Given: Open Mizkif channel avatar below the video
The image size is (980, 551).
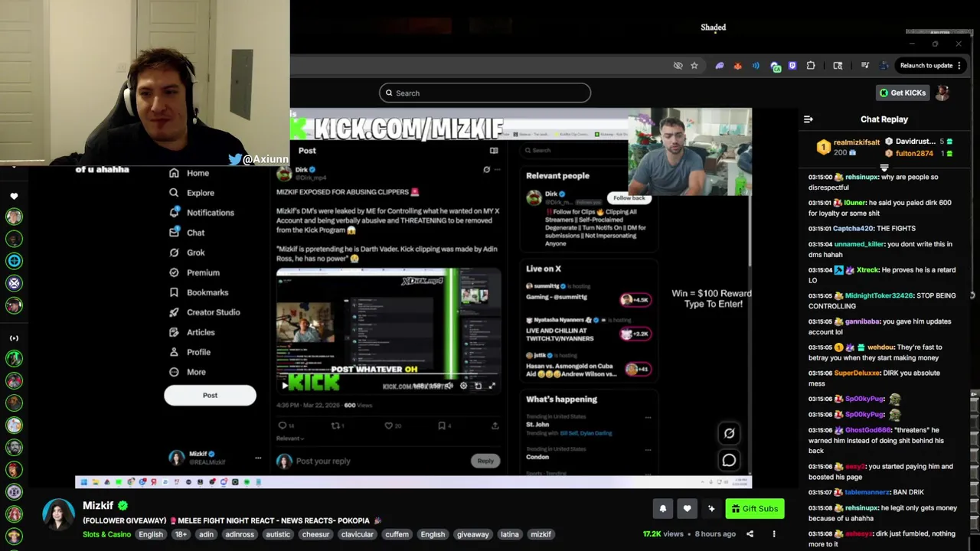Looking at the screenshot, I should point(58,514).
